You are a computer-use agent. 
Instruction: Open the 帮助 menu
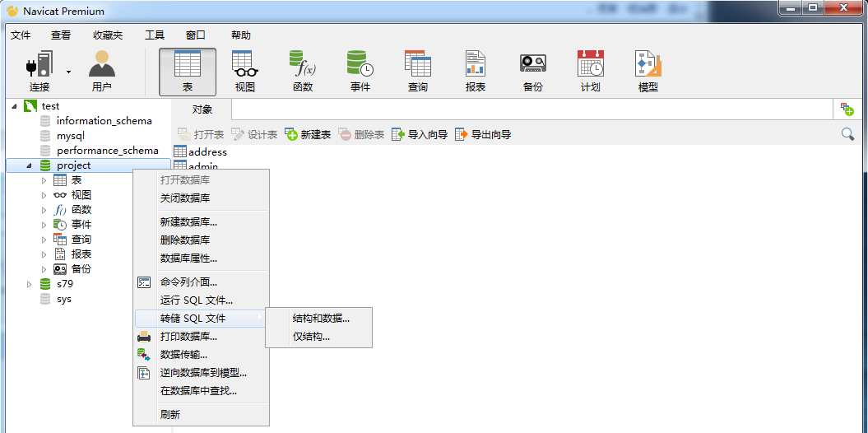(241, 35)
